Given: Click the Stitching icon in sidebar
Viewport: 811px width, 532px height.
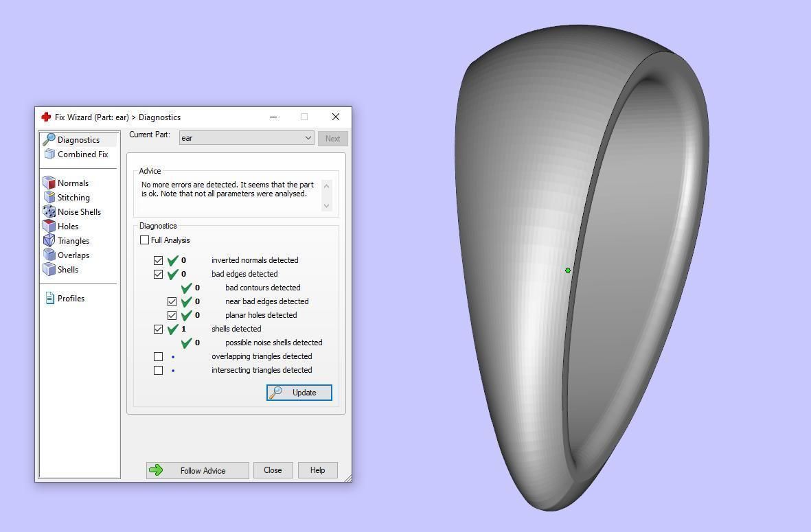Looking at the screenshot, I should tap(49, 198).
